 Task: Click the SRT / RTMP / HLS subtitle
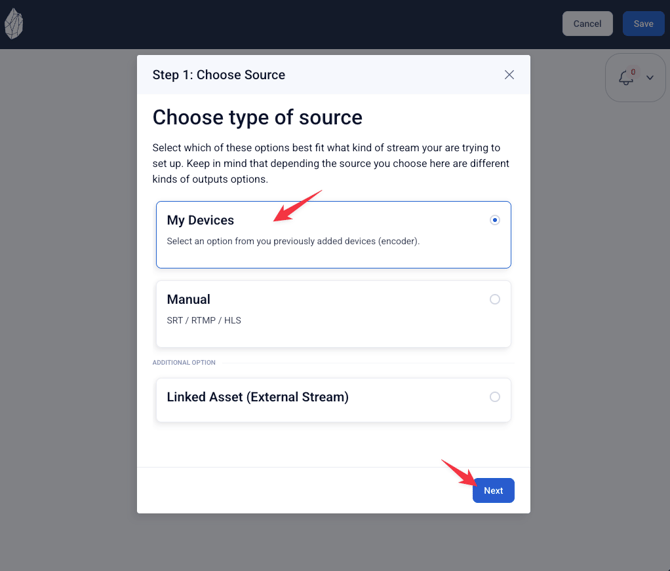coord(204,321)
